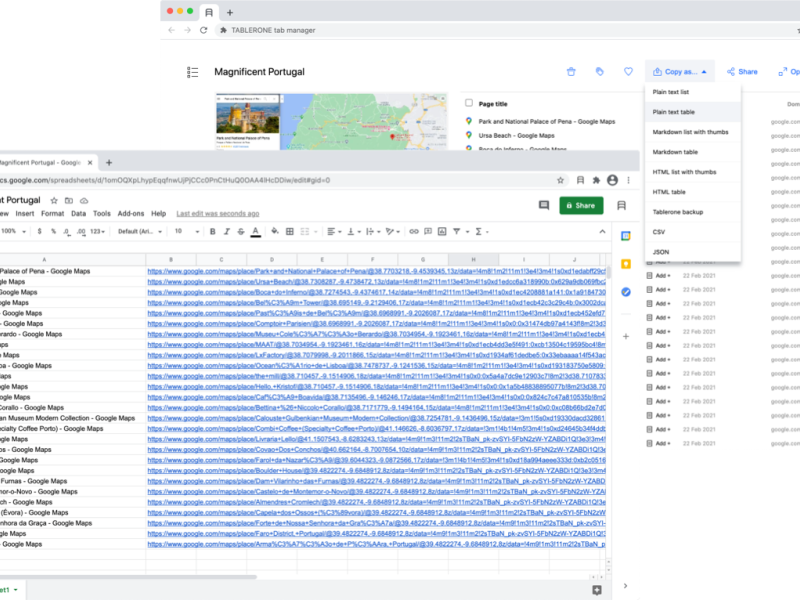
Task: Open the more number formats 123 dropdown
Action: tap(97, 232)
